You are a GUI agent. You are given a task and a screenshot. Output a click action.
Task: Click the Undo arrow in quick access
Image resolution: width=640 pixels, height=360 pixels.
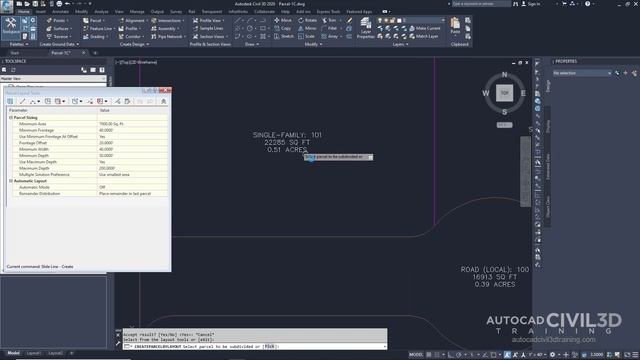click(67, 4)
